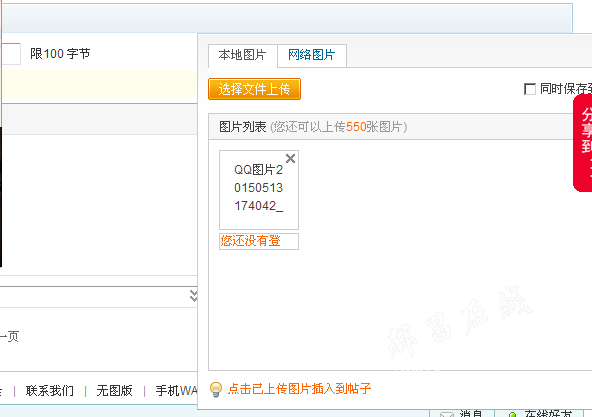Click the 点击已上传图片插入到帖子 hint text

[299, 389]
